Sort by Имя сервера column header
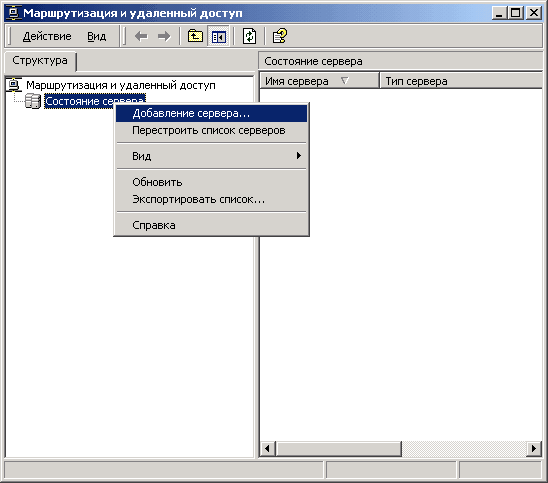The width and height of the screenshot is (548, 483). pos(319,81)
